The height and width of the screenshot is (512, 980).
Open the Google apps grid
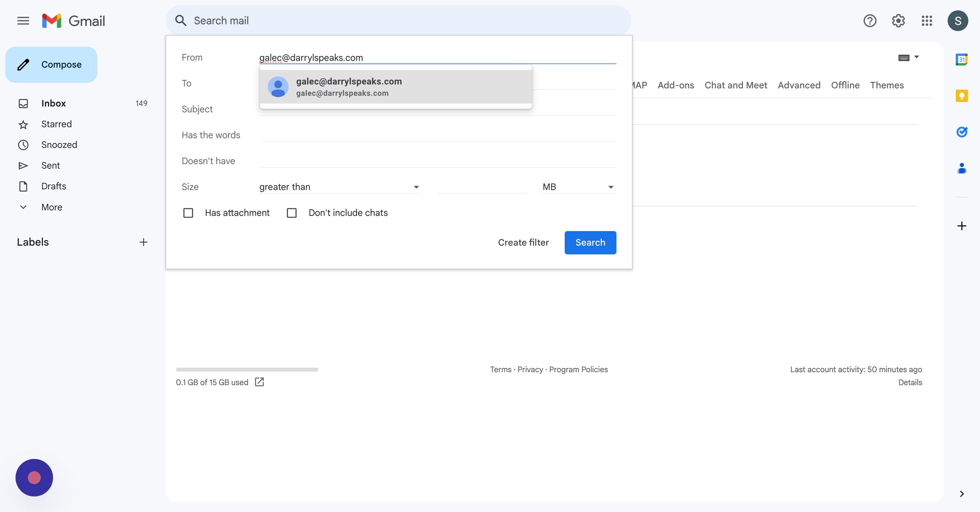coord(927,21)
